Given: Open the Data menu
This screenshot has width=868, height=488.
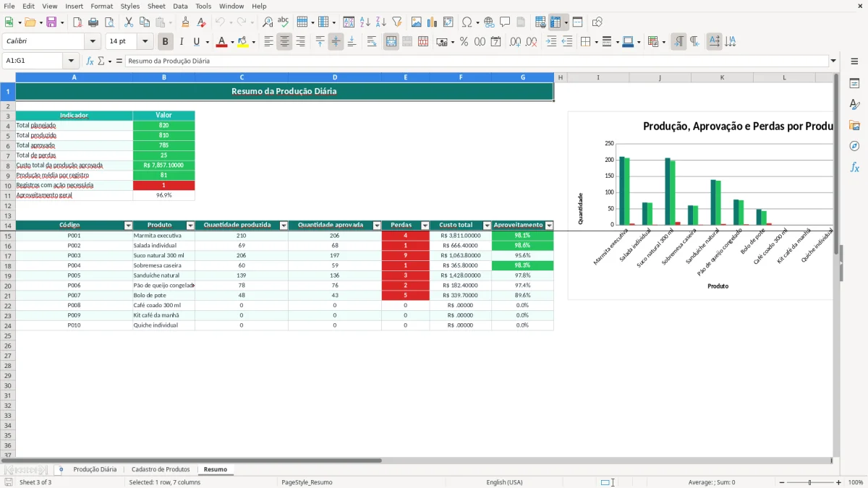Looking at the screenshot, I should click(180, 6).
